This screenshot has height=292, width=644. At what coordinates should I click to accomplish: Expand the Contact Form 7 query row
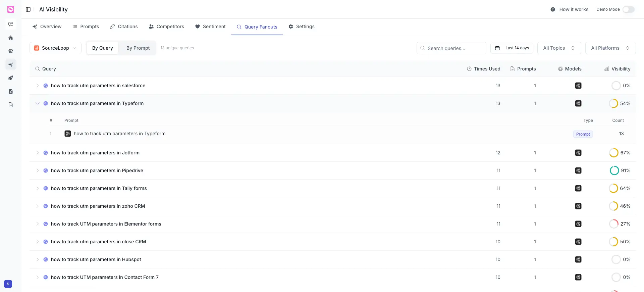[x=37, y=277]
